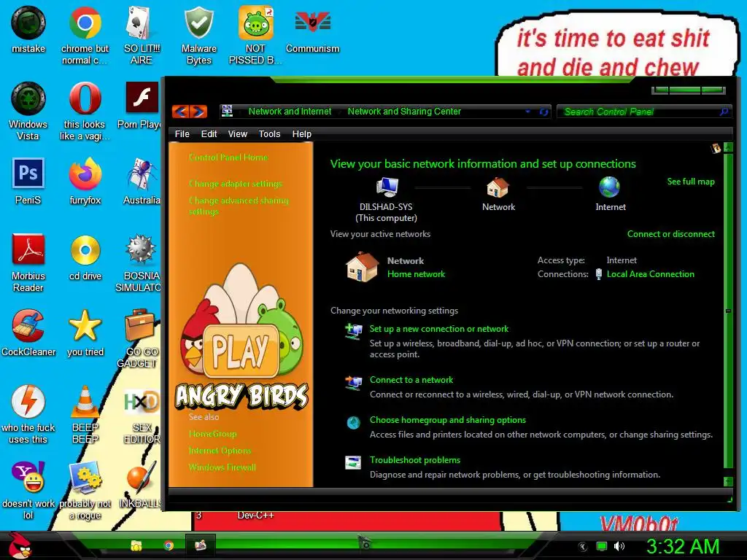This screenshot has height=560, width=747.
Task: Open the taskbar Chrome icon
Action: [x=169, y=545]
